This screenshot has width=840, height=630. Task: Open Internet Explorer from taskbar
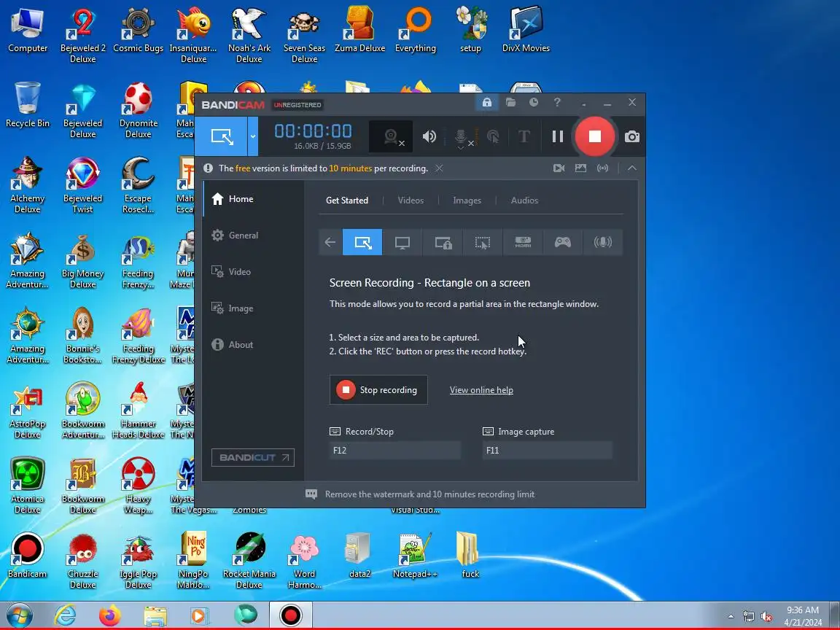click(66, 615)
